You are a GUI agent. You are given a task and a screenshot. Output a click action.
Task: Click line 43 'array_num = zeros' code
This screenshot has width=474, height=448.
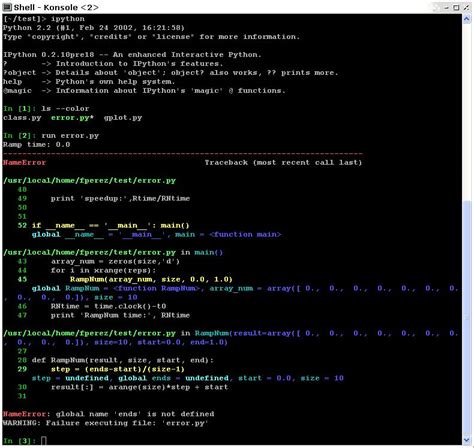(x=115, y=262)
